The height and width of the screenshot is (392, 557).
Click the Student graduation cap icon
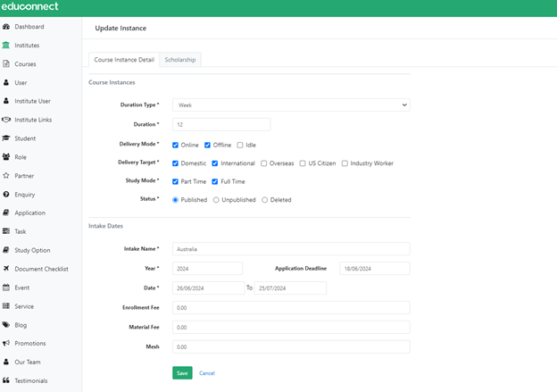click(x=7, y=138)
